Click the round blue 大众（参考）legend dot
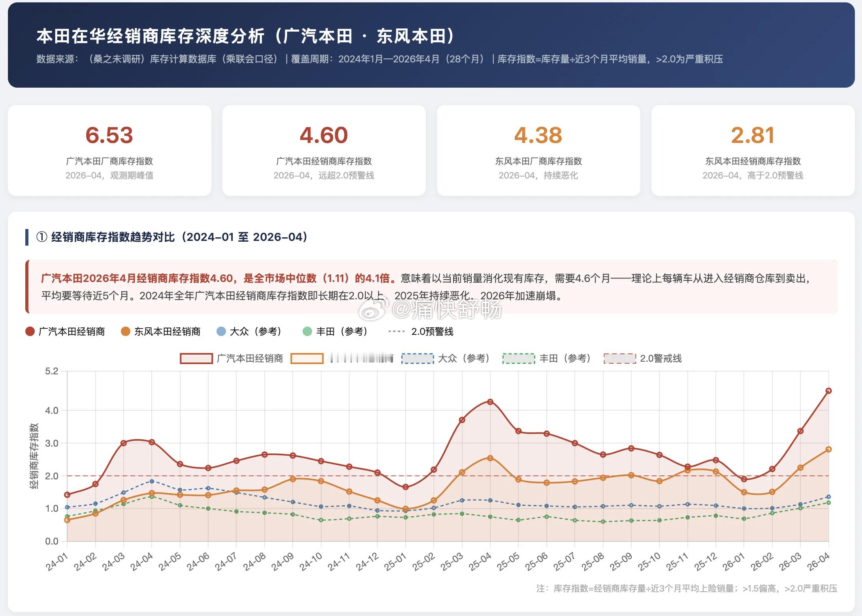 221,331
